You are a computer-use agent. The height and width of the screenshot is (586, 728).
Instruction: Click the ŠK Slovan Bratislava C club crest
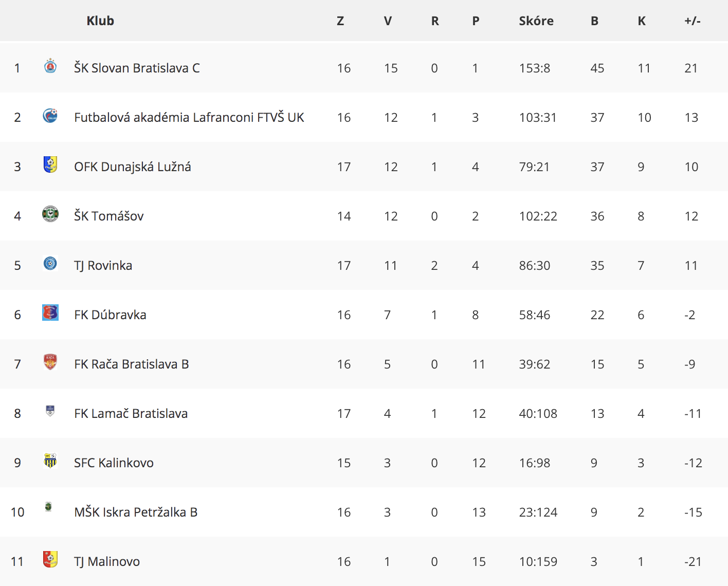pyautogui.click(x=50, y=66)
